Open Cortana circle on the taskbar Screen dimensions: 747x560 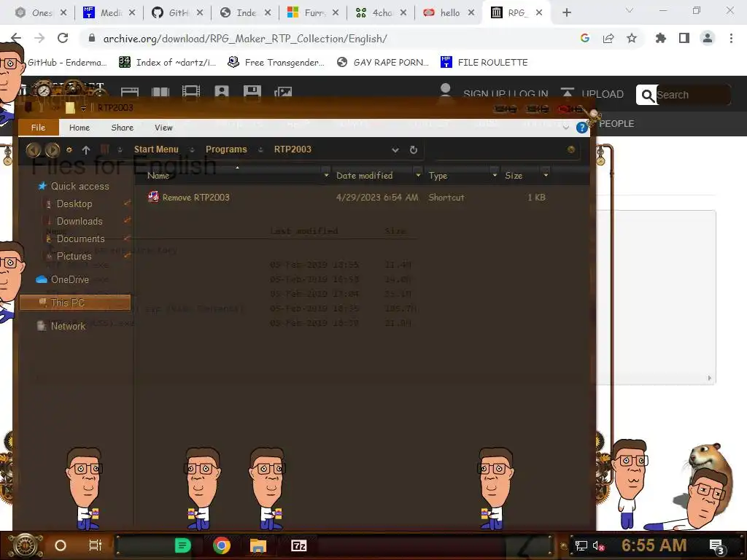(x=60, y=545)
